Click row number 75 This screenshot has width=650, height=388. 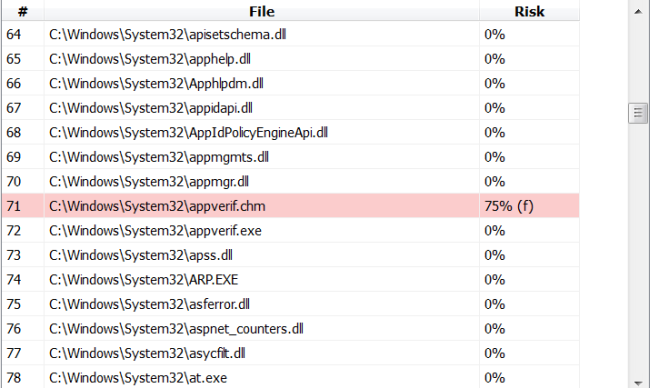pyautogui.click(x=13, y=304)
